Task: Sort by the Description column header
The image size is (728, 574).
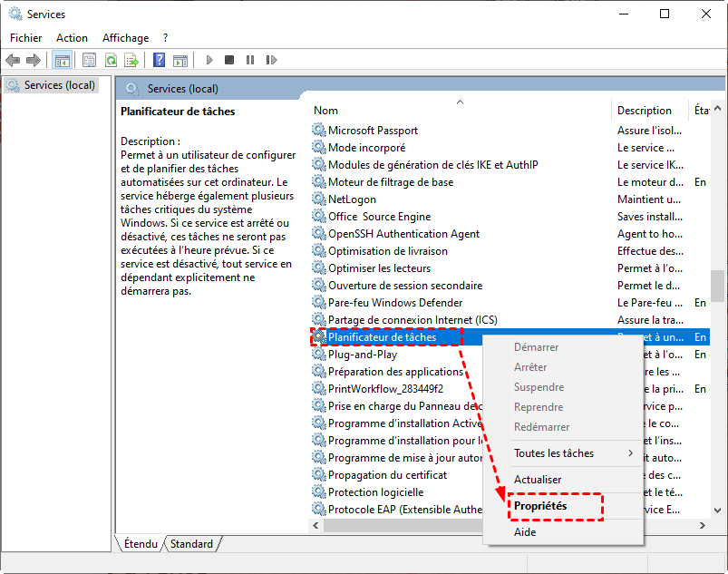Action: point(645,111)
